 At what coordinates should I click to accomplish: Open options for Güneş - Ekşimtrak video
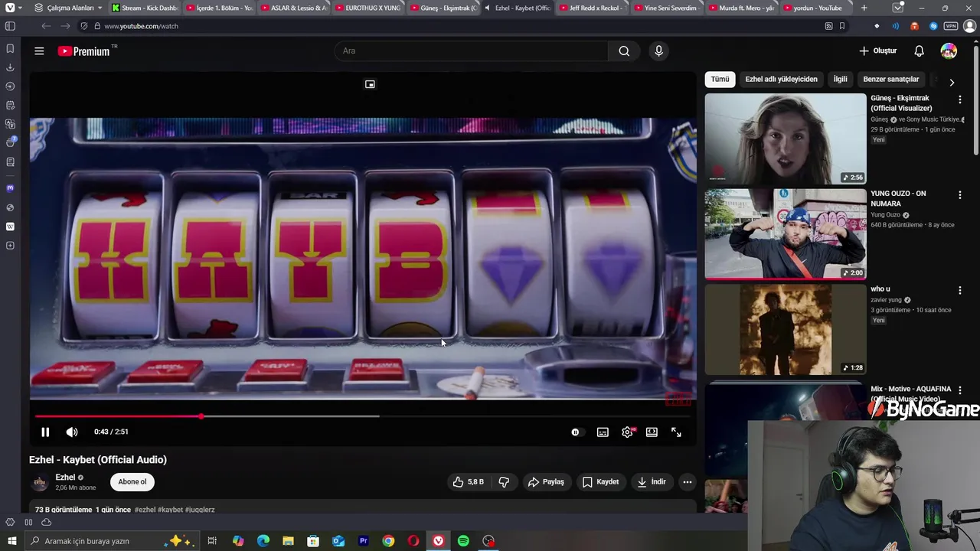959,99
